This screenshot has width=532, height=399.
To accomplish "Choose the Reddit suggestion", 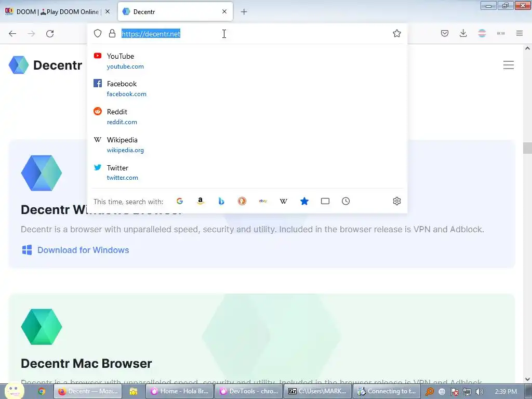I will [247, 116].
